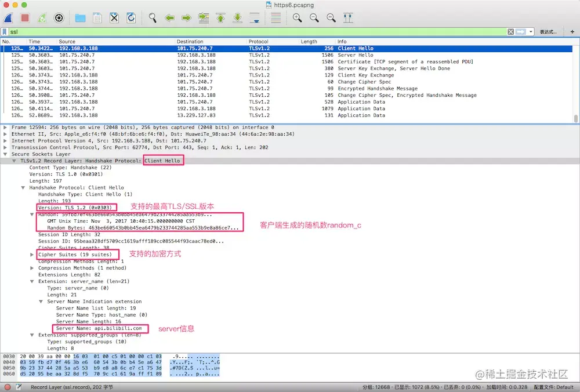580x392 pixels.
Task: Close this capture file toolbar icon
Action: point(114,18)
